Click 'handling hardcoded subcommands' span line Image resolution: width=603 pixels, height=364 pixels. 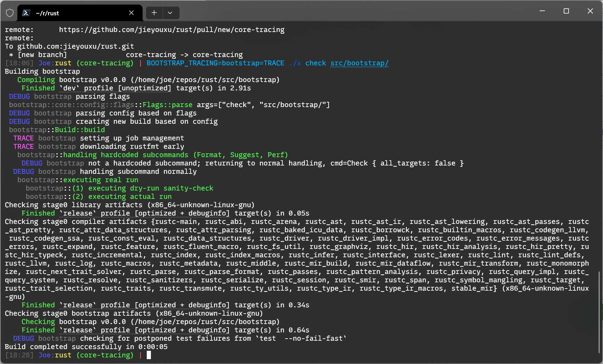(x=153, y=155)
